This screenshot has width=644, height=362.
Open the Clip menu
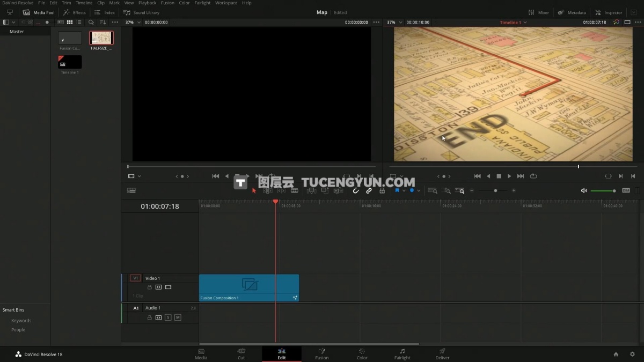click(101, 3)
